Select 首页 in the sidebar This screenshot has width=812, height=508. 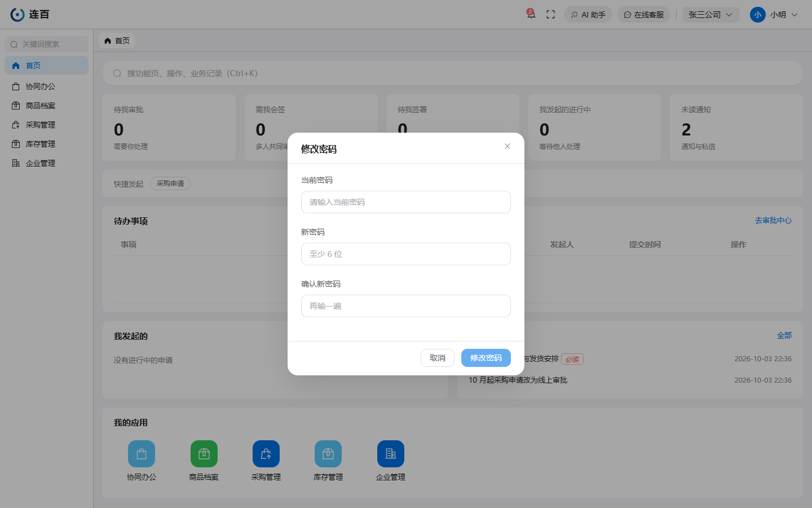pos(46,65)
